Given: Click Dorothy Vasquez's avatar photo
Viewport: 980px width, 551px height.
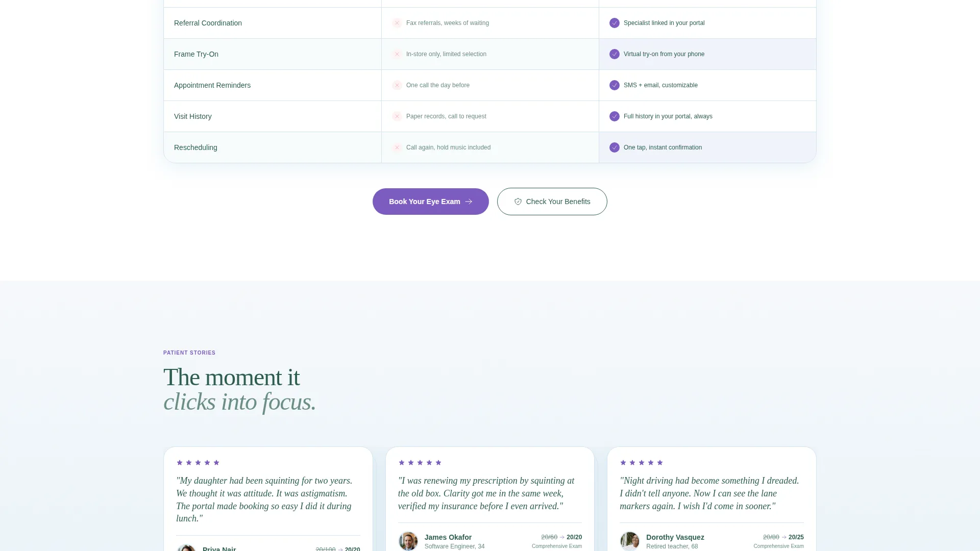Looking at the screenshot, I should click(x=630, y=541).
